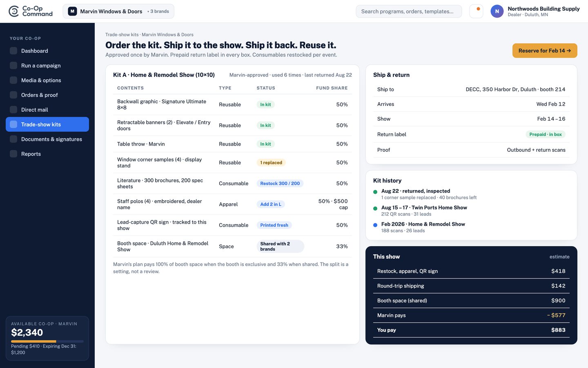Click the Trade-show kits sidebar icon
The width and height of the screenshot is (588, 368).
(13, 124)
